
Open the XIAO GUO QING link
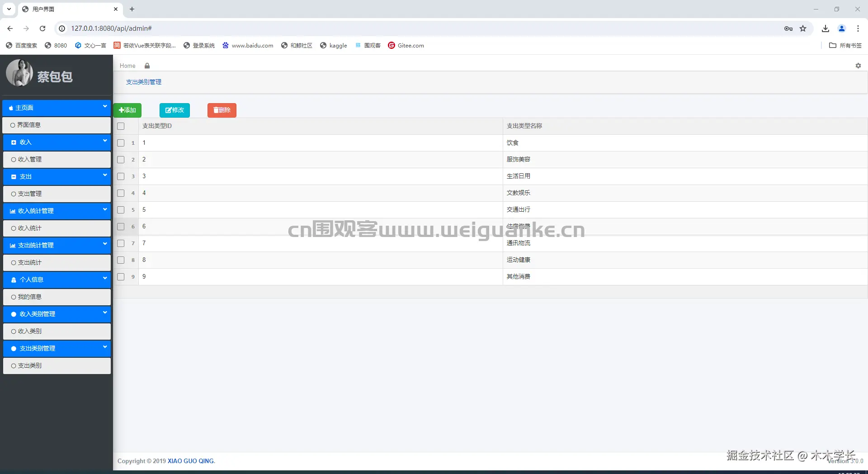tap(190, 461)
